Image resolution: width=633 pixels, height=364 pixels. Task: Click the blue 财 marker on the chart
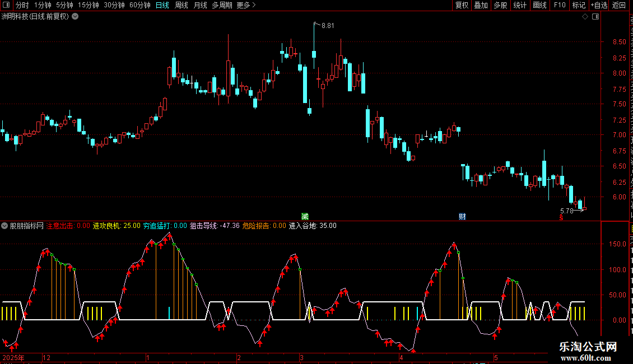click(462, 217)
